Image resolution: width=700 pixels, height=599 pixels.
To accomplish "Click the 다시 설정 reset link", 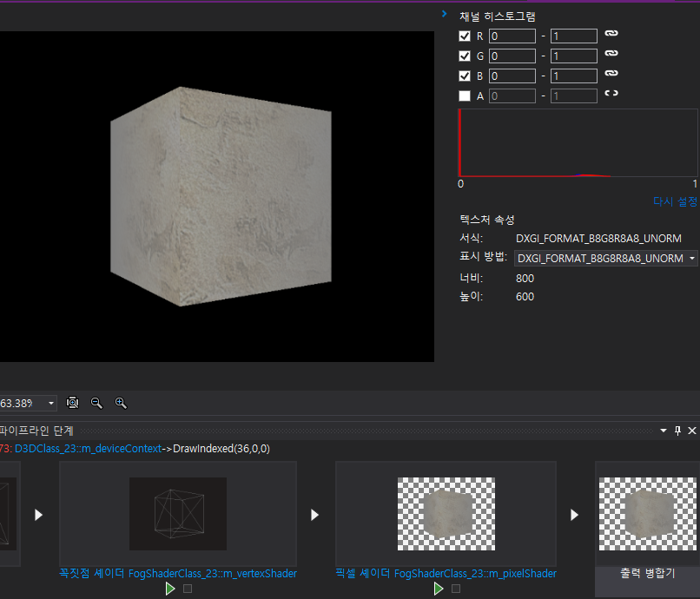I will tap(675, 201).
